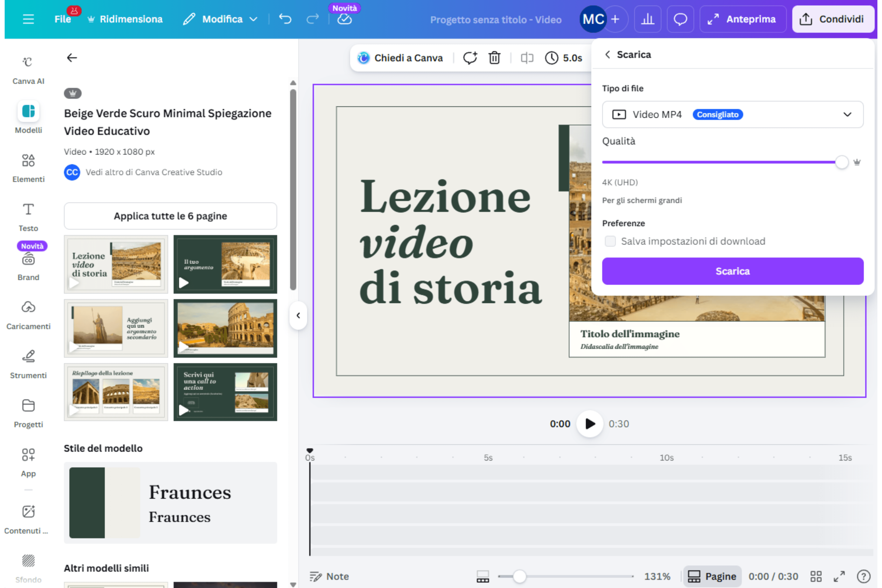This screenshot has height=588, width=882.
Task: Open the comments speech bubble icon
Action: tap(680, 19)
